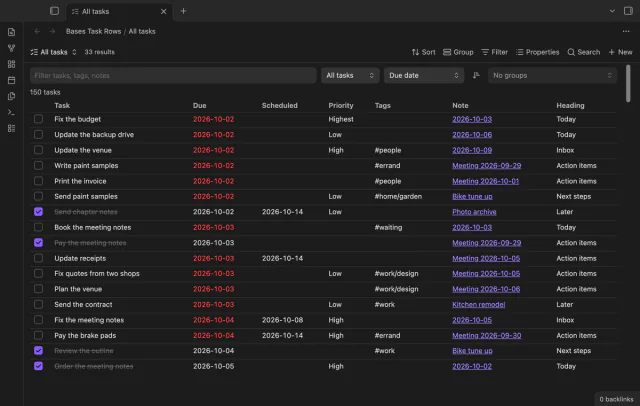Uncheck Pay the meeting notes task
Image resolution: width=640 pixels, height=406 pixels.
pyautogui.click(x=38, y=243)
